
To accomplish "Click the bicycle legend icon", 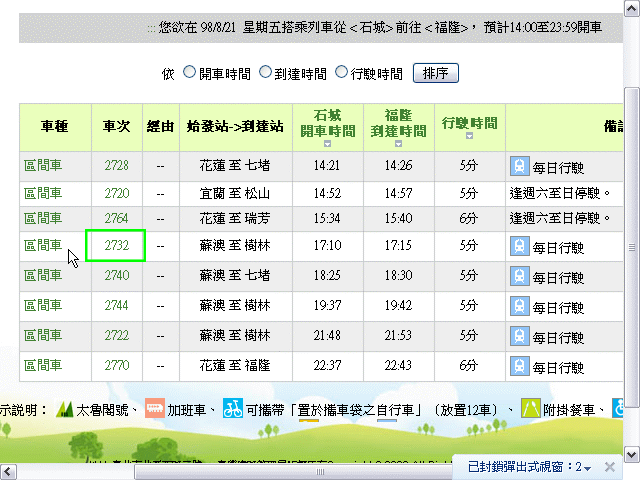I will click(233, 408).
